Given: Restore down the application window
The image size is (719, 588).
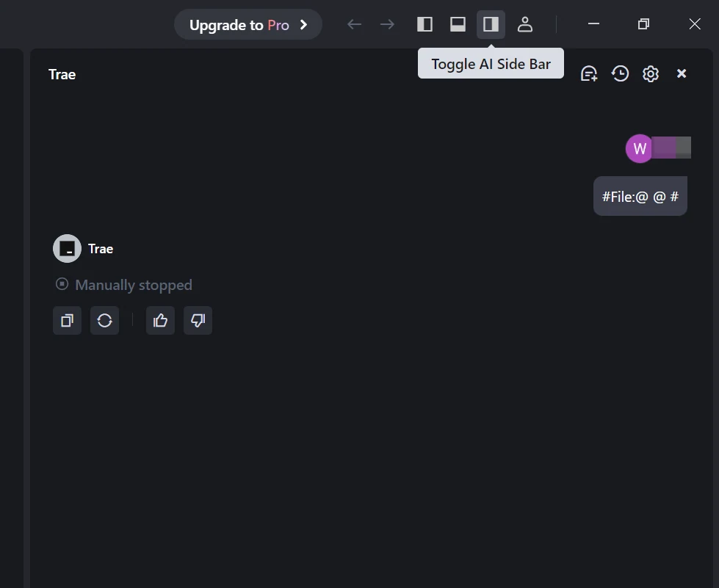Looking at the screenshot, I should 643,23.
